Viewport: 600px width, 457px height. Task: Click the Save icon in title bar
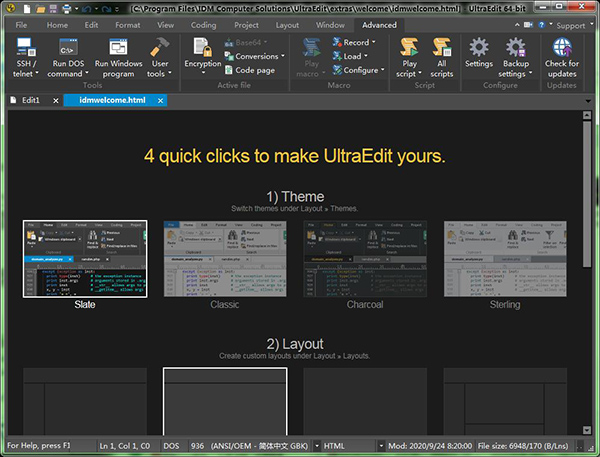(x=53, y=8)
